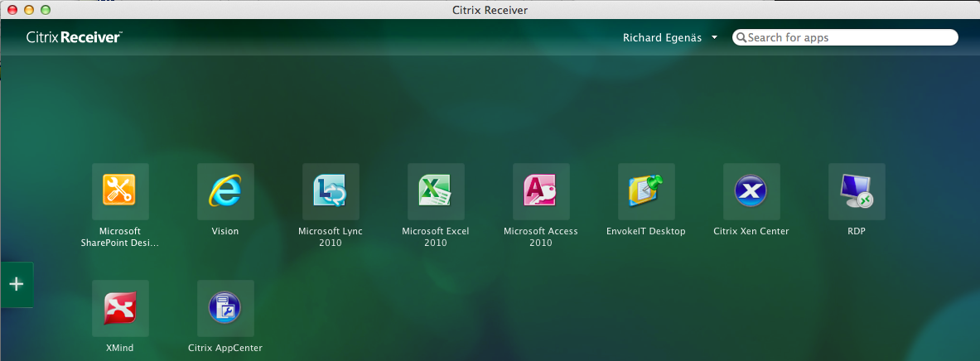This screenshot has height=361, width=980.
Task: Click the Citrix Receiver window title text
Action: (491, 10)
